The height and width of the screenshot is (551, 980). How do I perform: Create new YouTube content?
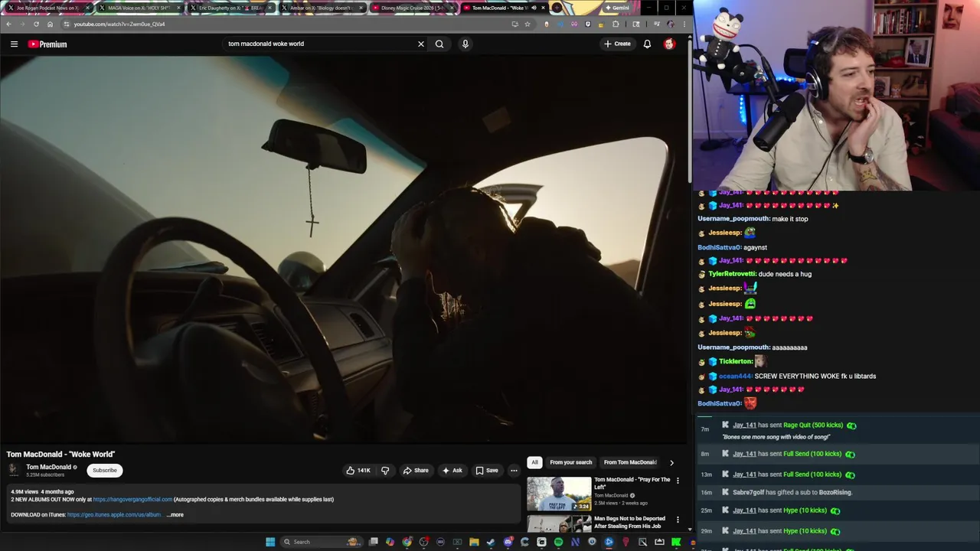point(617,44)
